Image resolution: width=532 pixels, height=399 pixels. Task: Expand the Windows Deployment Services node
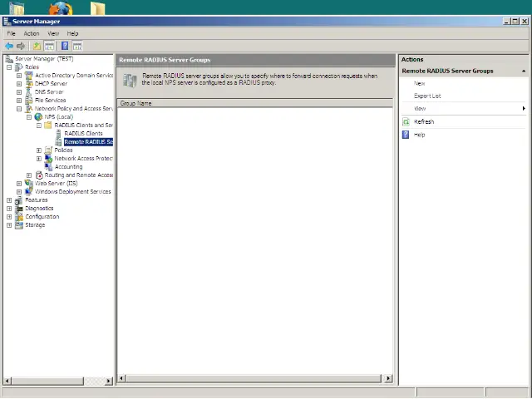tap(19, 192)
